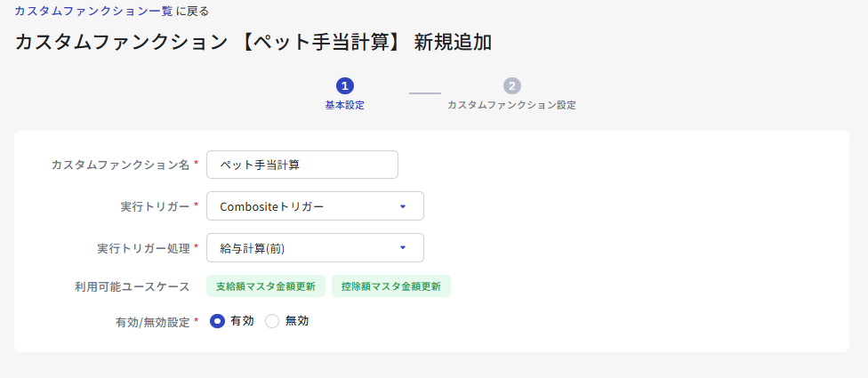Select the 無効 radio button
Viewport: 868px width, 378px height.
click(x=272, y=321)
